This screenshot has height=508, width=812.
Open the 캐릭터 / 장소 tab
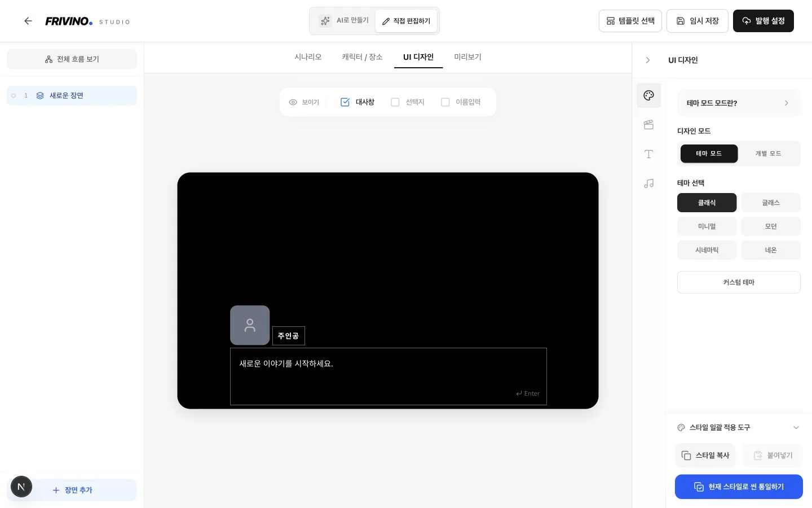click(362, 57)
